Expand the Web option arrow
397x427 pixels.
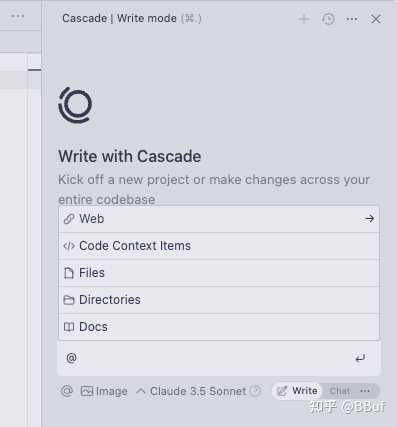[369, 219]
